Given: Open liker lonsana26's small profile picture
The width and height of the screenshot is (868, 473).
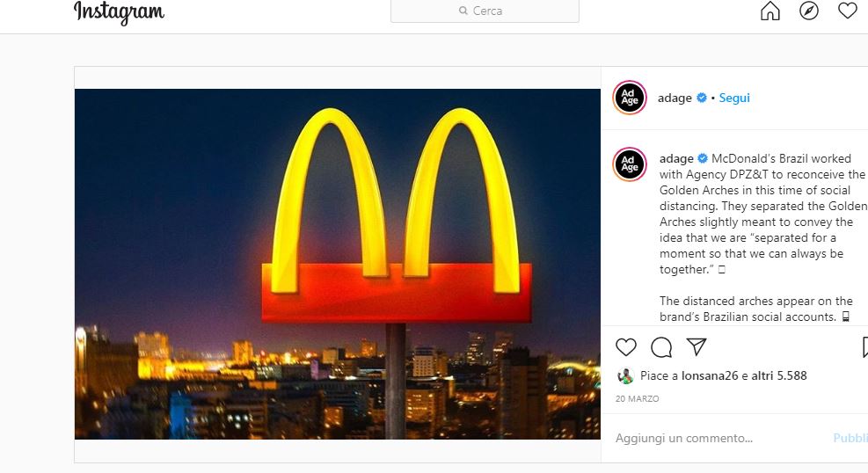Looking at the screenshot, I should 625,376.
